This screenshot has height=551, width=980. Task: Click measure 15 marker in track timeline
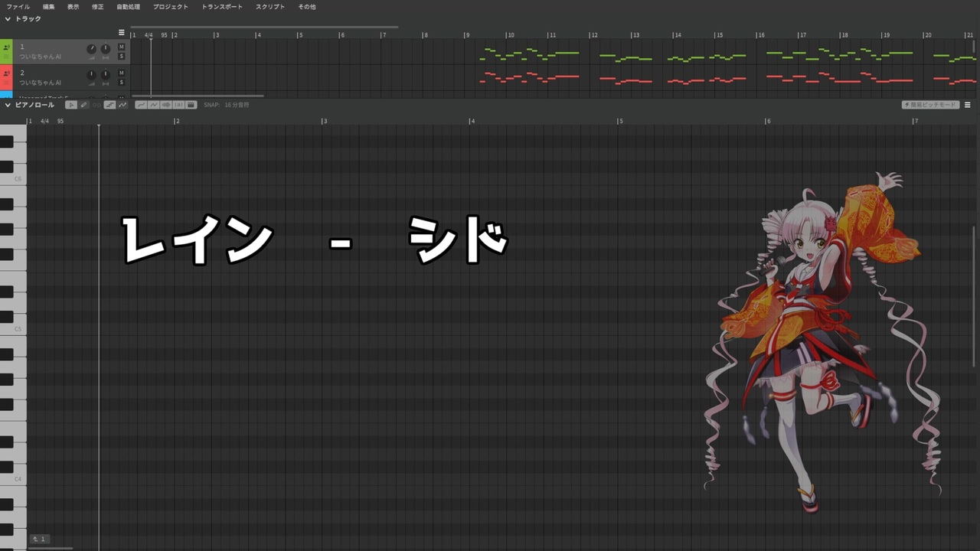click(719, 35)
